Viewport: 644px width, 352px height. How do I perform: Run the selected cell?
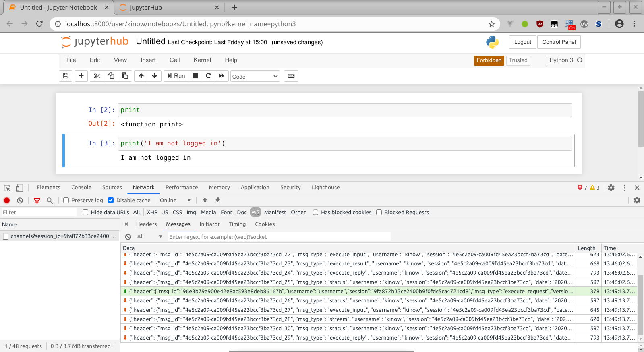click(x=176, y=76)
